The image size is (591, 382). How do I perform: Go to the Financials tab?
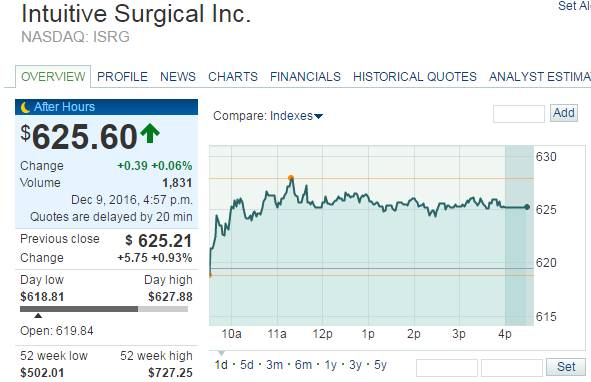click(305, 77)
